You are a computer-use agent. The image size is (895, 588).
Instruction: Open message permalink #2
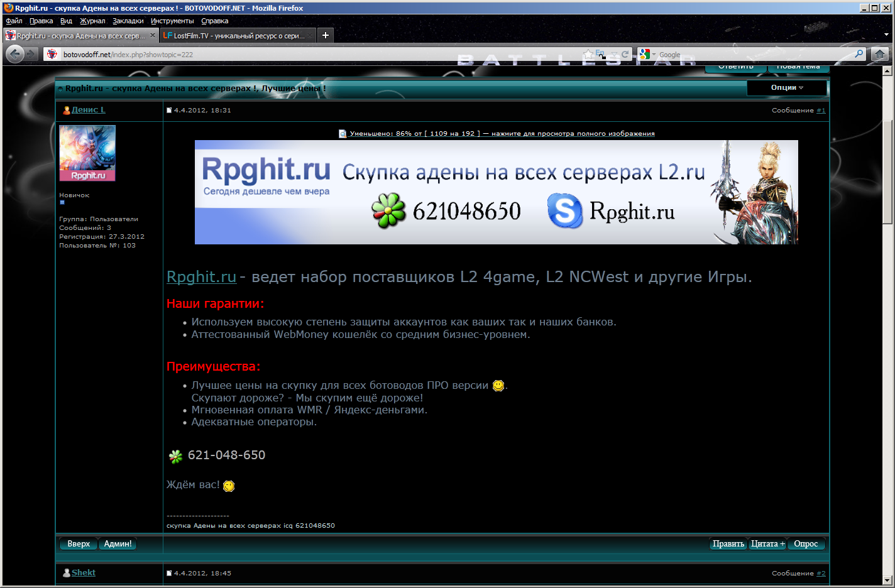821,573
